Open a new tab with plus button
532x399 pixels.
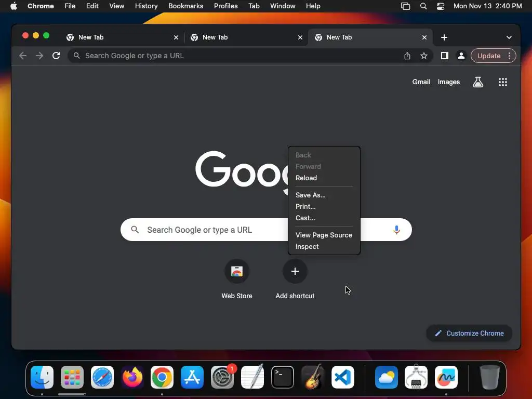point(444,37)
